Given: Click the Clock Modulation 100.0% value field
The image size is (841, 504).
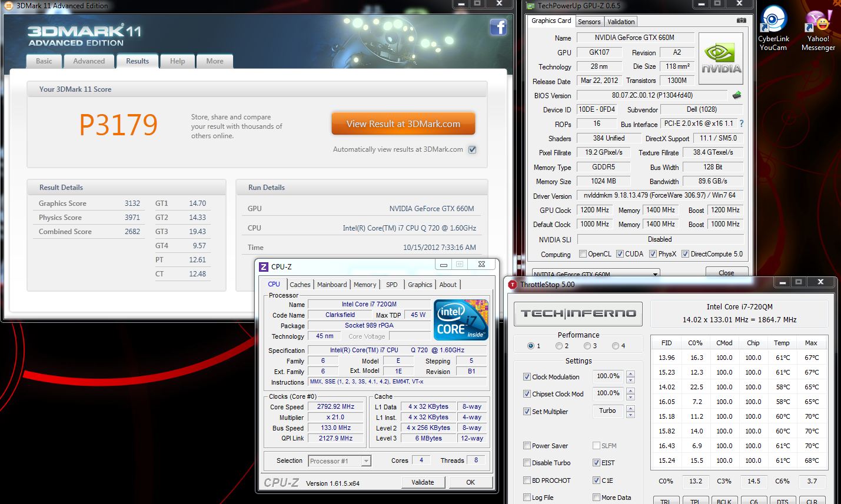Looking at the screenshot, I should point(608,376).
